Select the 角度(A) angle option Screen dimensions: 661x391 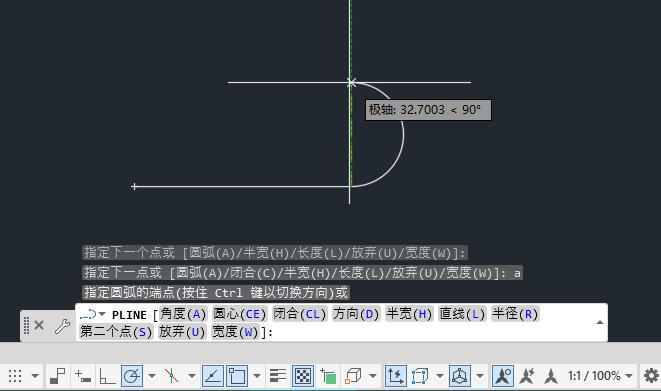pos(183,314)
